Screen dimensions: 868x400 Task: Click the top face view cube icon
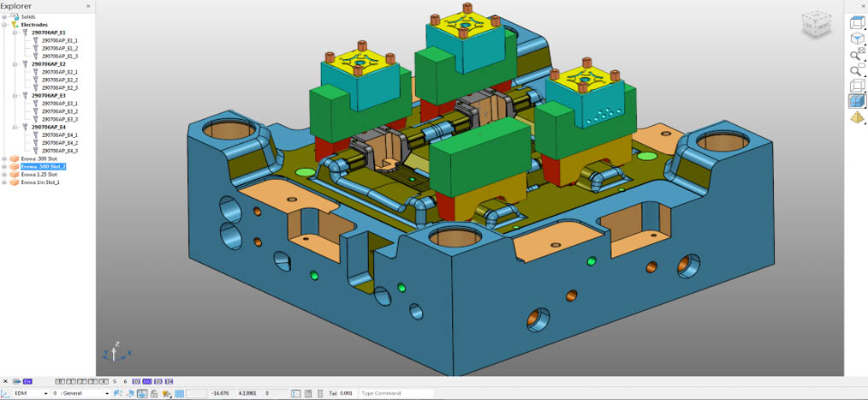[x=856, y=22]
